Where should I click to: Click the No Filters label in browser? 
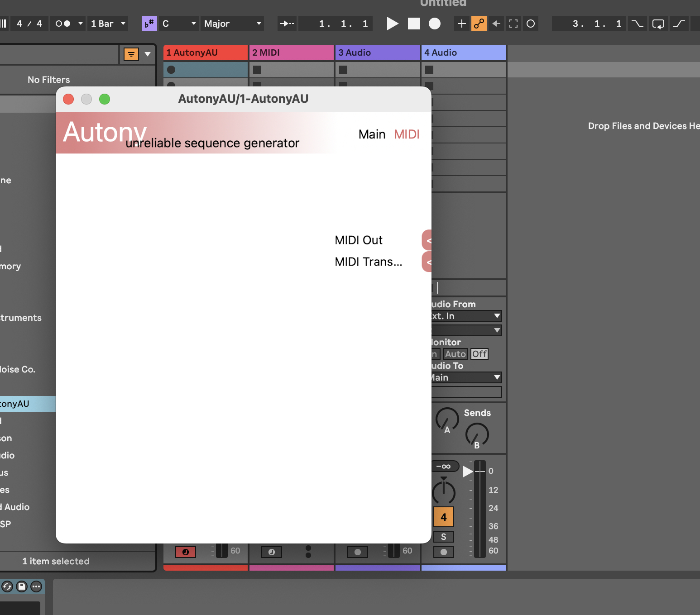coord(49,80)
